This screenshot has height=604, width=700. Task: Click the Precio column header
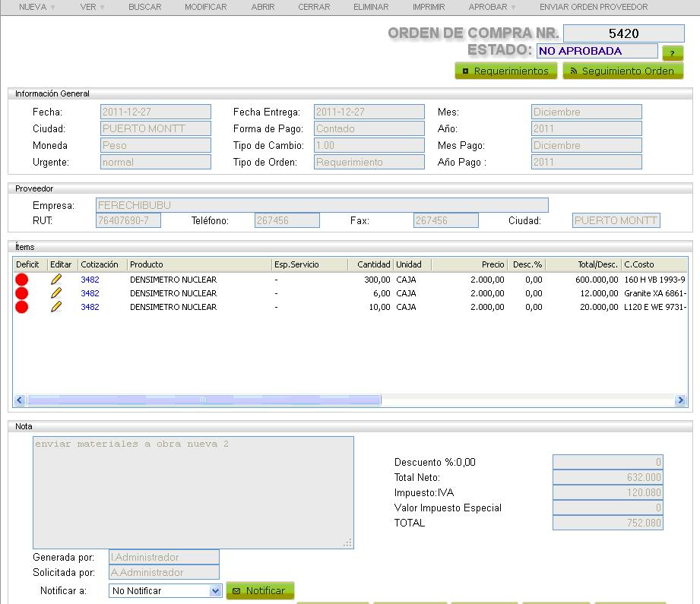[x=469, y=264]
